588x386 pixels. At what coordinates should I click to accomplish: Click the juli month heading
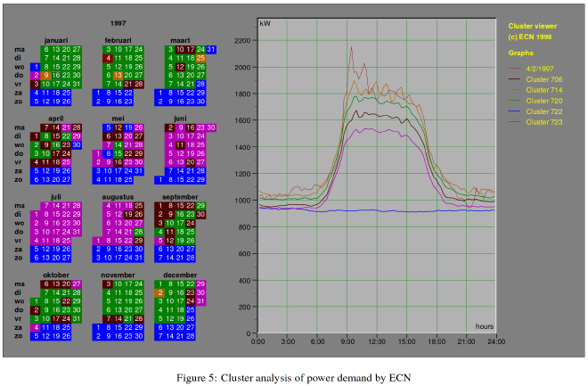pyautogui.click(x=56, y=197)
